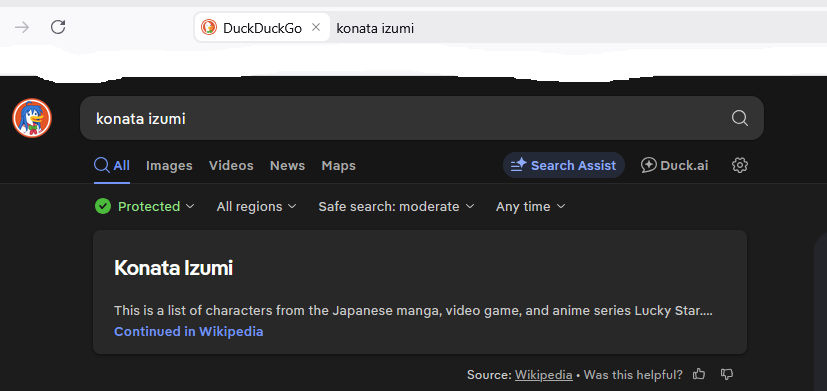Click the thumbs down feedback icon
The image size is (827, 391).
tap(727, 374)
